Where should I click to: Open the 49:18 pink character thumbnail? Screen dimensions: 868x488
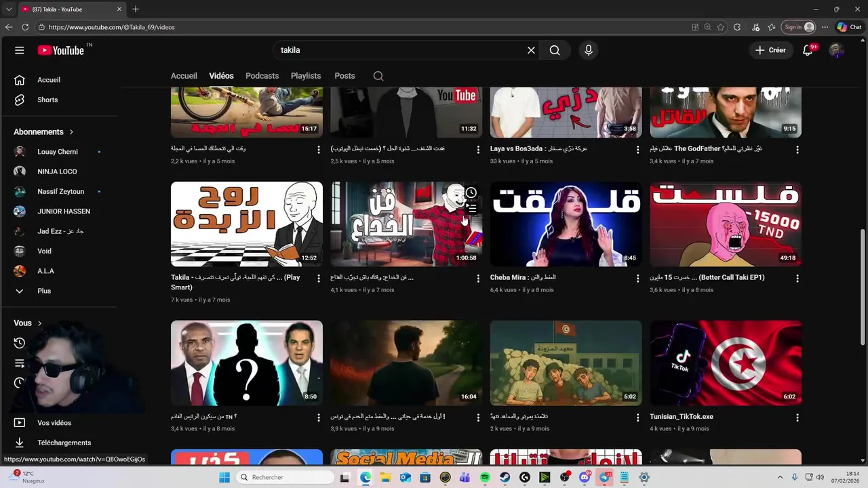coord(726,224)
